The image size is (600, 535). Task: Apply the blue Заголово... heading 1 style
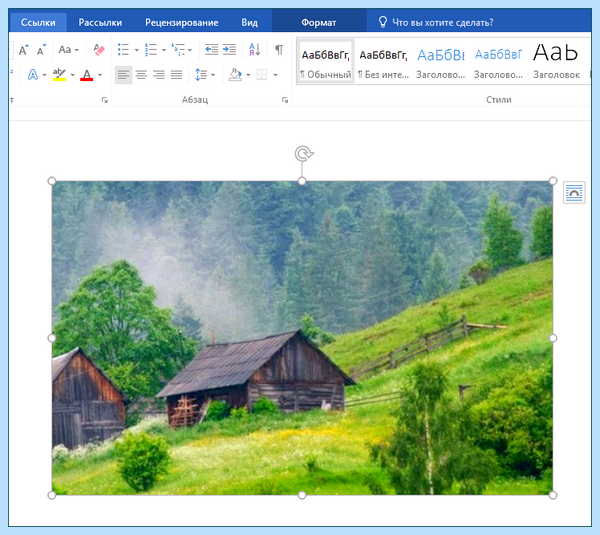441,62
